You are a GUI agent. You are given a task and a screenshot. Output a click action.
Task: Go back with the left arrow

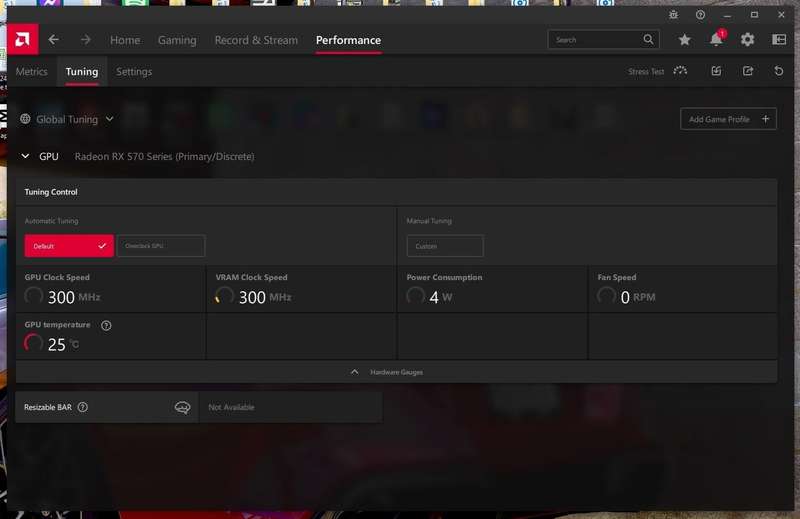click(x=54, y=40)
